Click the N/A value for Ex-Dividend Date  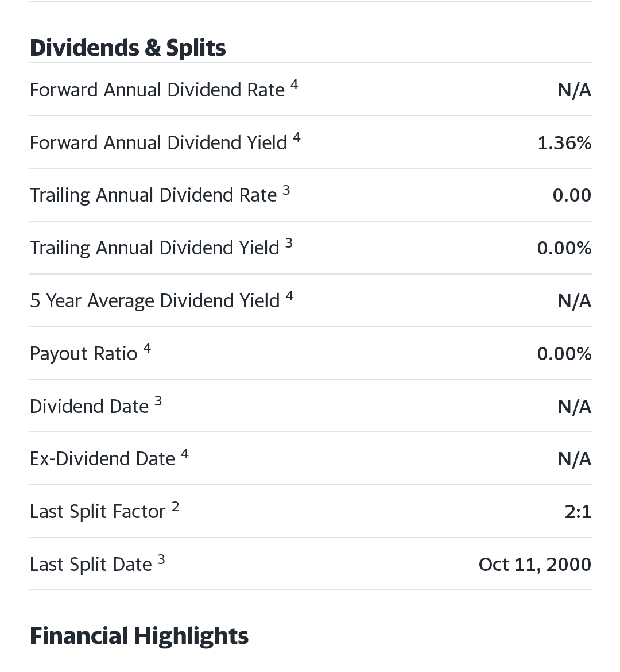[574, 459]
